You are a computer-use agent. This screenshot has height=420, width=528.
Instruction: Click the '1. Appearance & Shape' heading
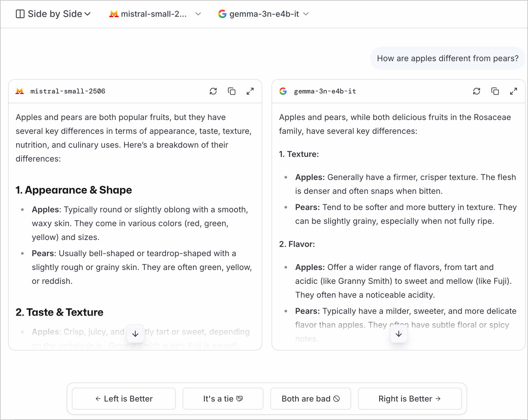tap(74, 190)
